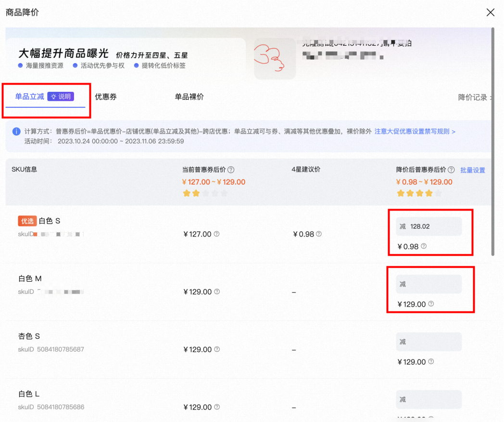Click help icon beside ¥129.00 current price, 白色 L
This screenshot has width=504, height=422.
pyautogui.click(x=217, y=407)
